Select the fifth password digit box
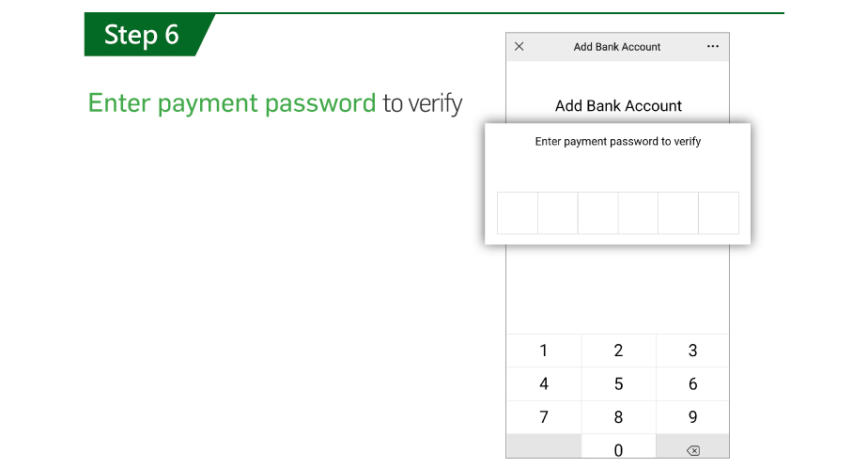 [x=678, y=213]
